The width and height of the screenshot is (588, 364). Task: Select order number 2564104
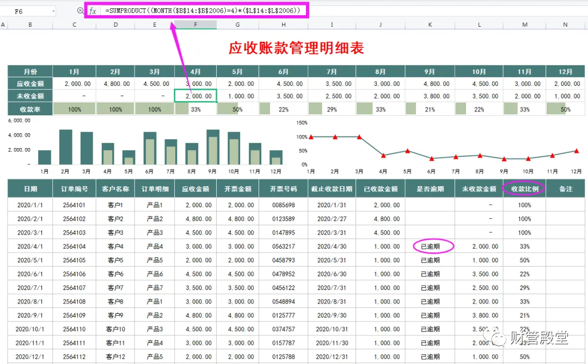[74, 246]
